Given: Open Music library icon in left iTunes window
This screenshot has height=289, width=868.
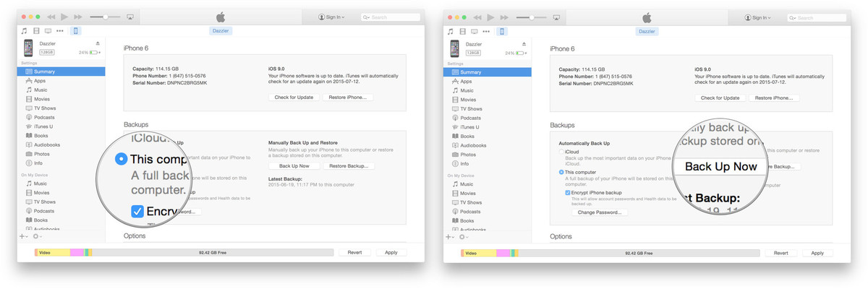Looking at the screenshot, I should [24, 31].
